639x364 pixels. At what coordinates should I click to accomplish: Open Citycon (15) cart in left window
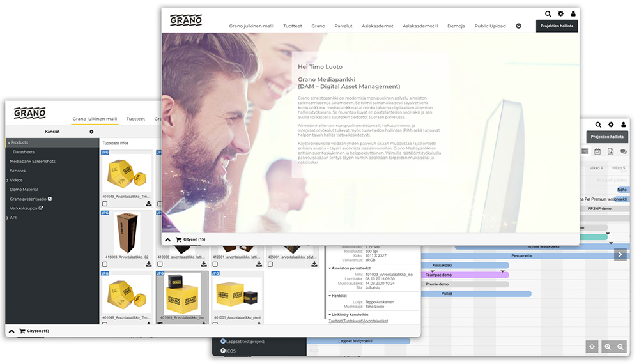pyautogui.click(x=35, y=331)
